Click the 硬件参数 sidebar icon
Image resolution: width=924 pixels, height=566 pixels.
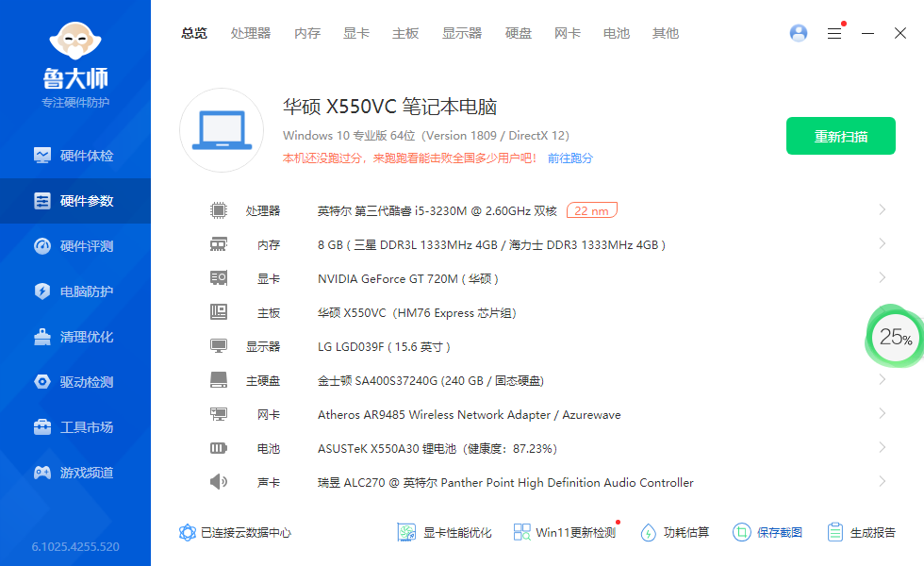coord(42,201)
